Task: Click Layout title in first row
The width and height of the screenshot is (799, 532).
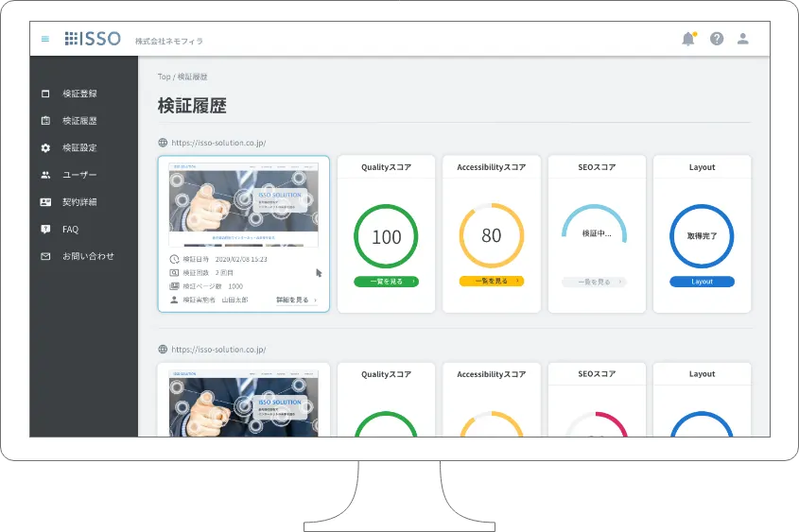Action: pos(702,167)
